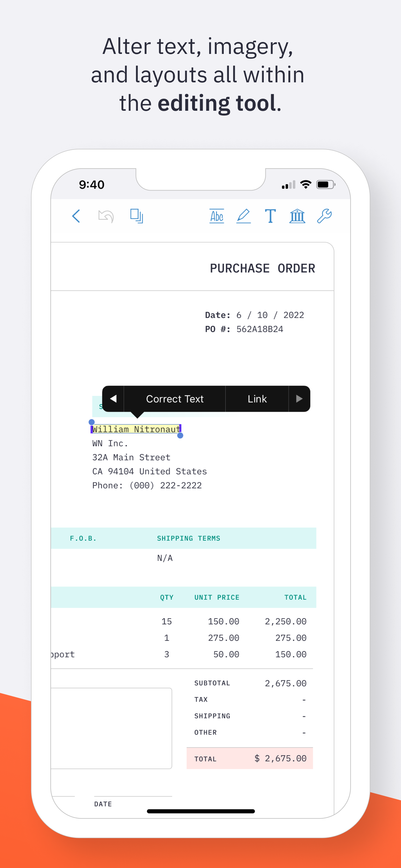Choose Correct Text in popup menu
This screenshot has width=401, height=868.
[175, 399]
